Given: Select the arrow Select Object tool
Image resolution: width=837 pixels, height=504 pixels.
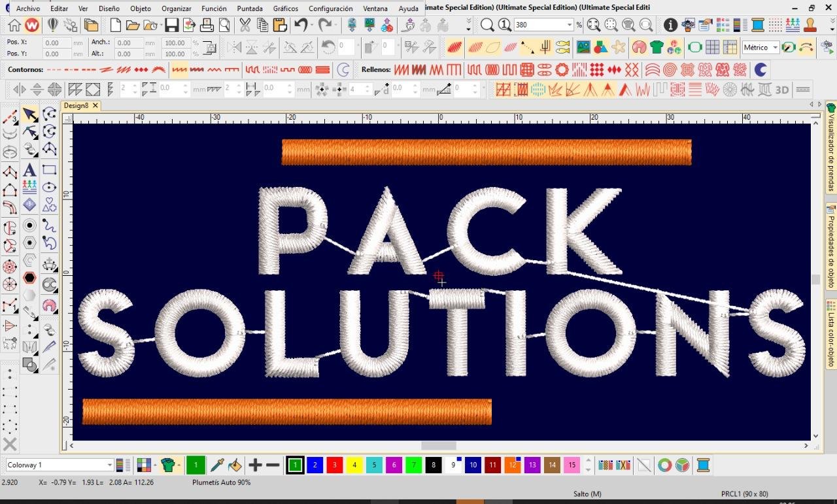Looking at the screenshot, I should pyautogui.click(x=29, y=115).
